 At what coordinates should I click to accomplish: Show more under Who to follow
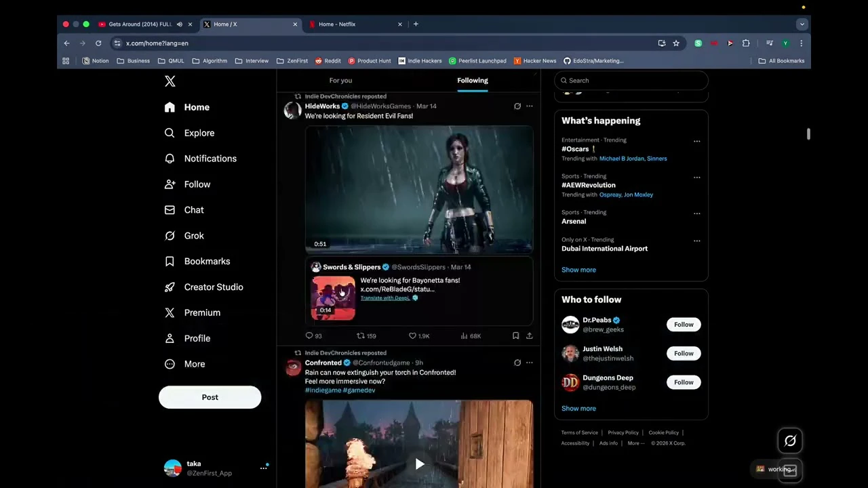click(578, 409)
